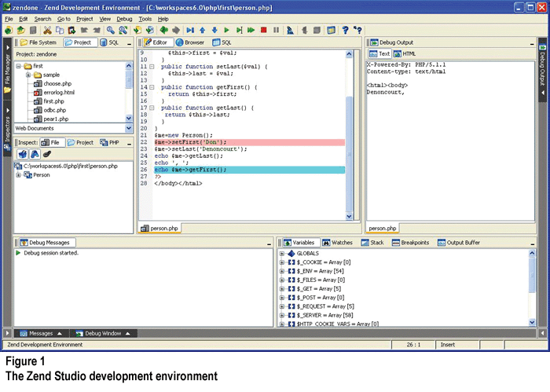Click the yellow window layout toolbar icon
Viewport: 550px width, 392px height.
331,30
